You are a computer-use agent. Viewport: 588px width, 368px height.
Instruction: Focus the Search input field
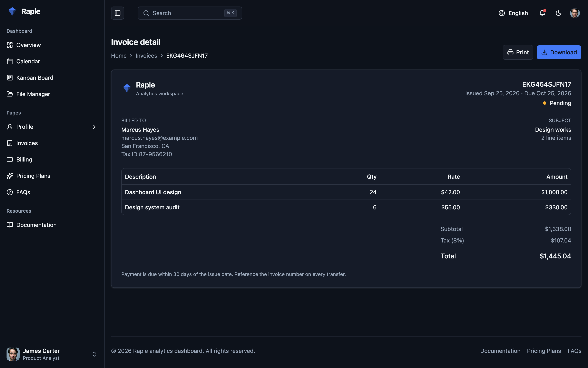[190, 13]
